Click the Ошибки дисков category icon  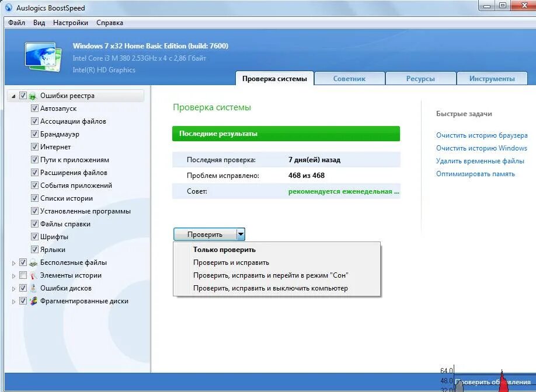(33, 288)
